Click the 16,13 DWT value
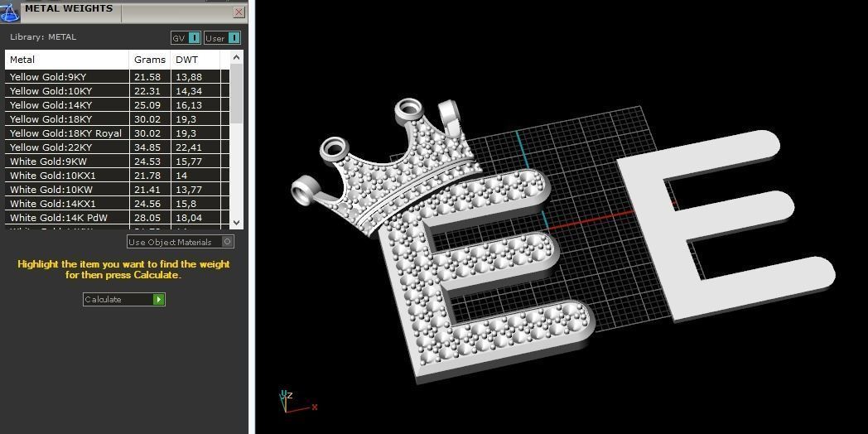 pos(189,105)
